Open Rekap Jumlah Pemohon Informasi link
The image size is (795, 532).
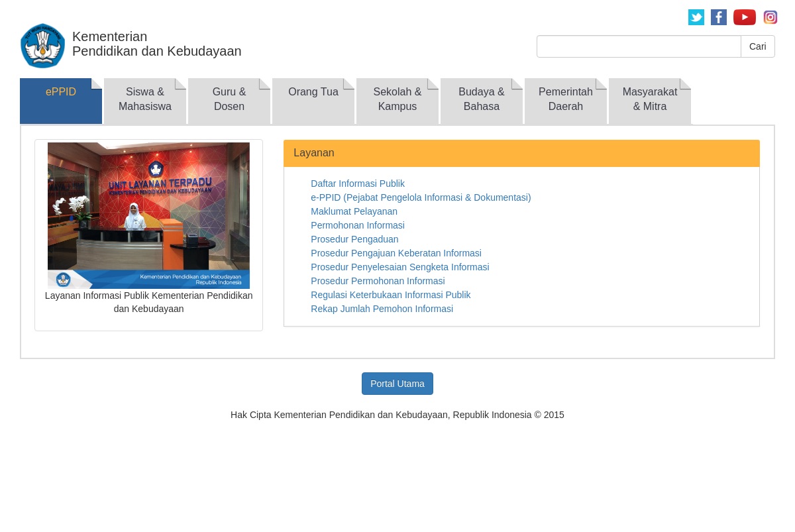click(382, 309)
